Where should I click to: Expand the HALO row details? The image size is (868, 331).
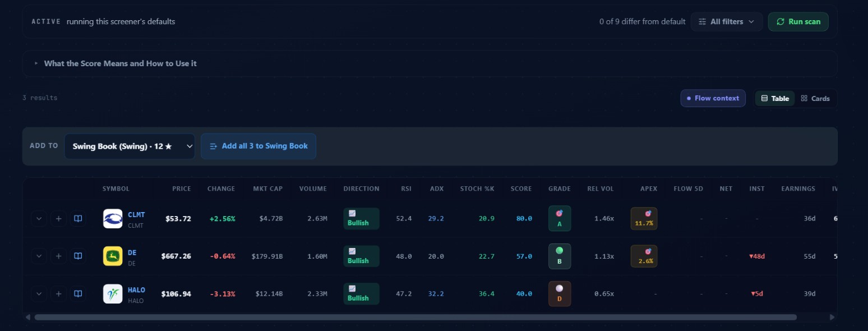pos(39,293)
